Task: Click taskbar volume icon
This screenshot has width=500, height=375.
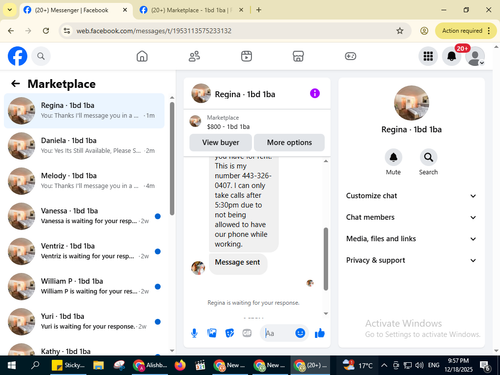Action: pyautogui.click(x=420, y=365)
